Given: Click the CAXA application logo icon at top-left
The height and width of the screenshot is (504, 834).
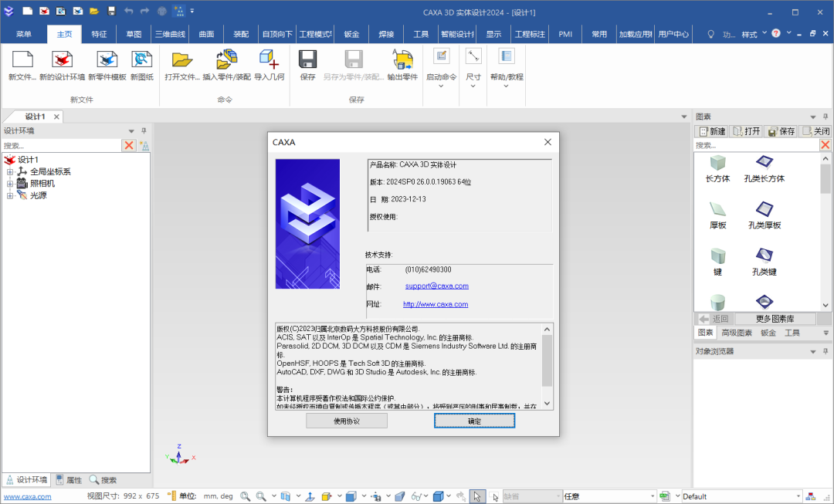Looking at the screenshot, I should point(8,11).
